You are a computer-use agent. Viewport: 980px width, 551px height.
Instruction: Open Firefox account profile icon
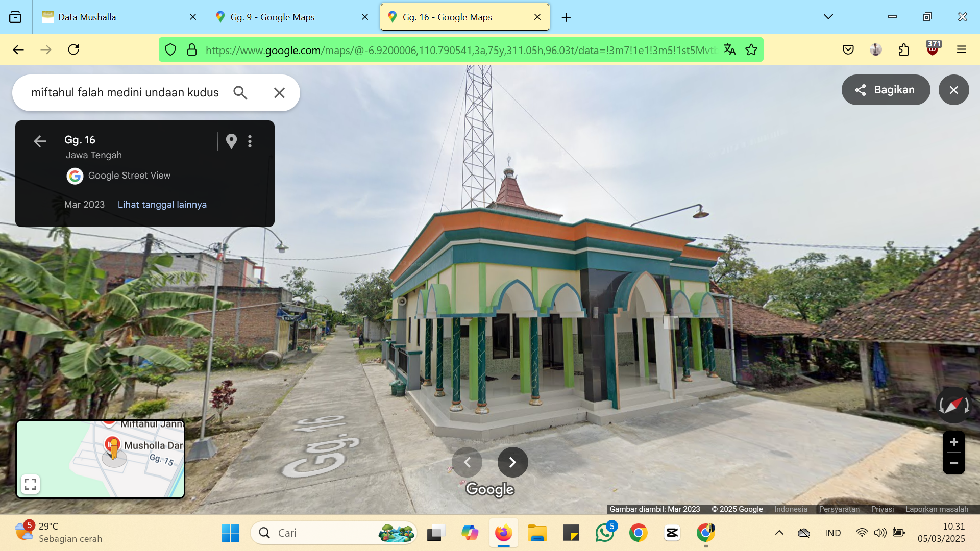pos(876,49)
